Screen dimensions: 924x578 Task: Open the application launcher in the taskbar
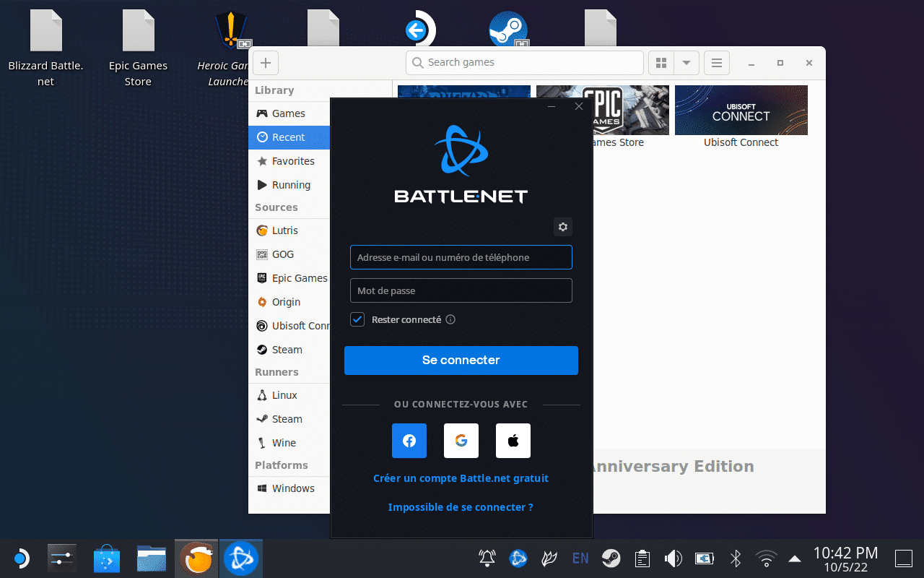tap(21, 558)
